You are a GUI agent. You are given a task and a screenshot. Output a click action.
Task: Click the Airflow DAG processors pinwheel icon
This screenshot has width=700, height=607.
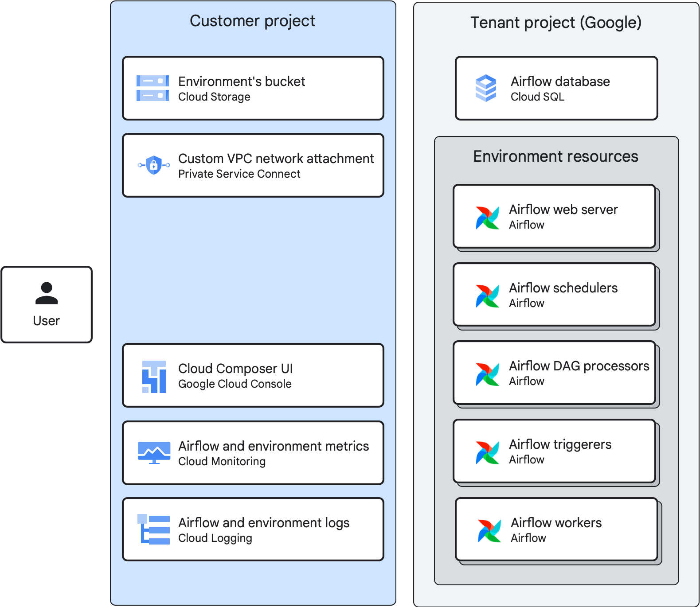(487, 374)
